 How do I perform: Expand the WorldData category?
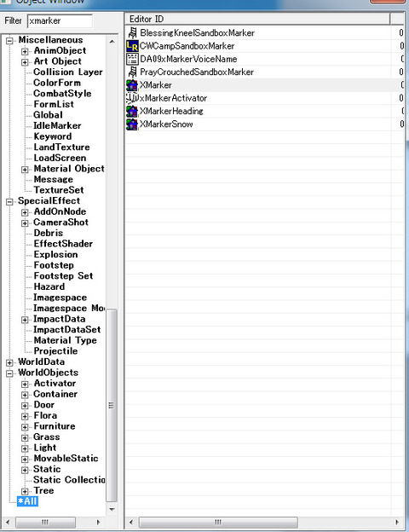9,362
